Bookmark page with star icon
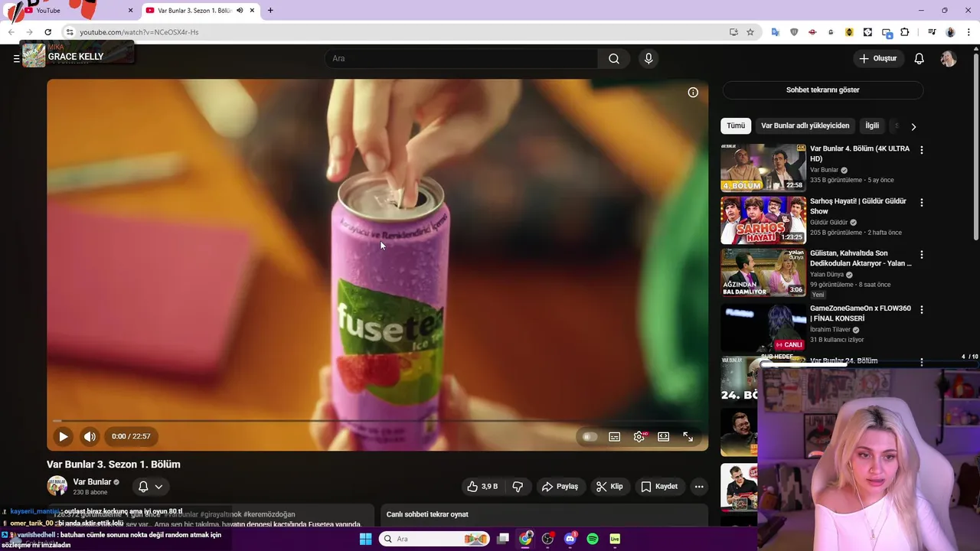Screen dimensions: 980x551 coord(750,32)
